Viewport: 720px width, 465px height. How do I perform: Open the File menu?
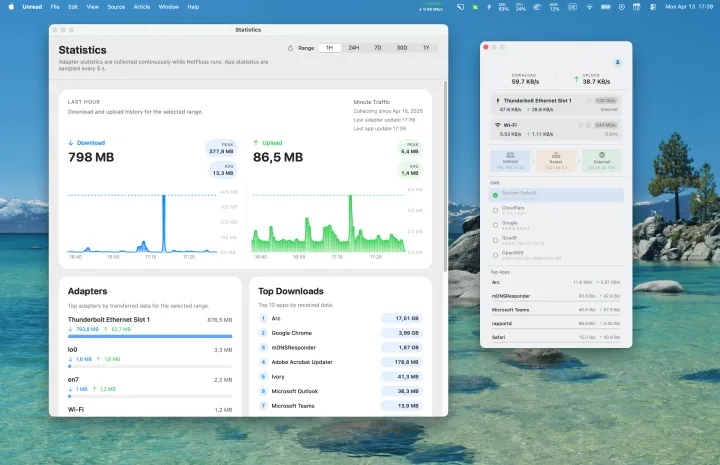55,7
